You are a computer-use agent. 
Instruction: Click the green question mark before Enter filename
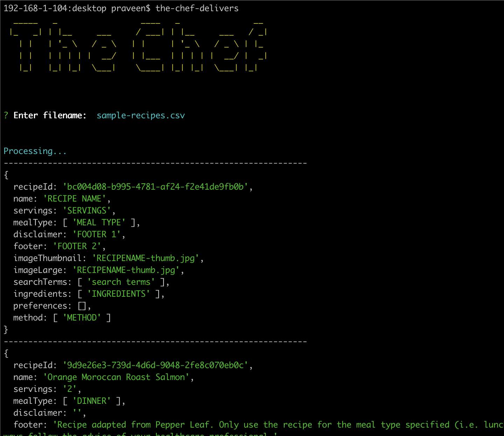click(6, 115)
